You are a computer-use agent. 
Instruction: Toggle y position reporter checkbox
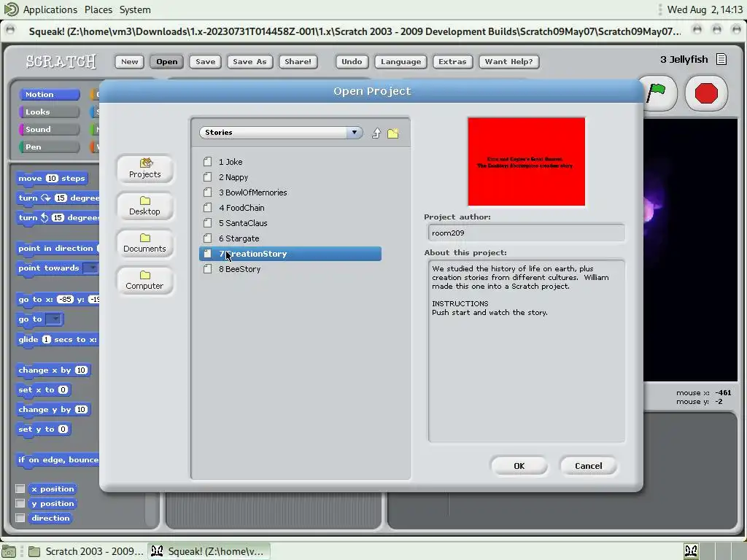tap(20, 503)
